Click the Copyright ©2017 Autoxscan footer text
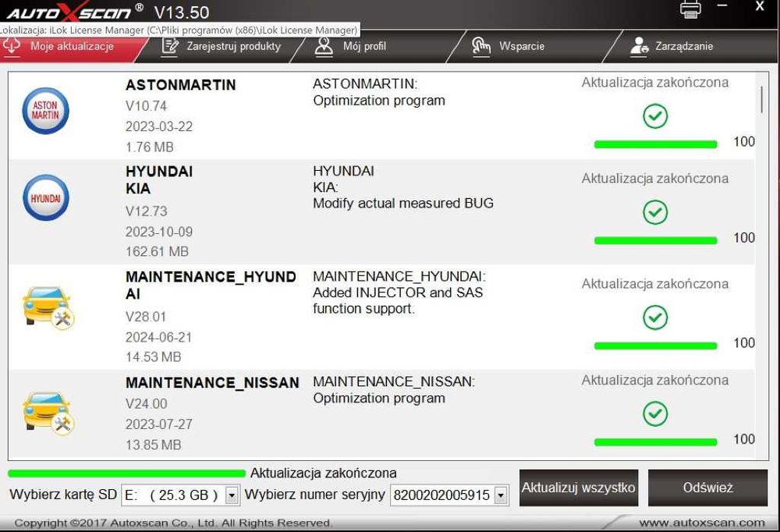Viewport: 780px width, 532px height. (173, 523)
